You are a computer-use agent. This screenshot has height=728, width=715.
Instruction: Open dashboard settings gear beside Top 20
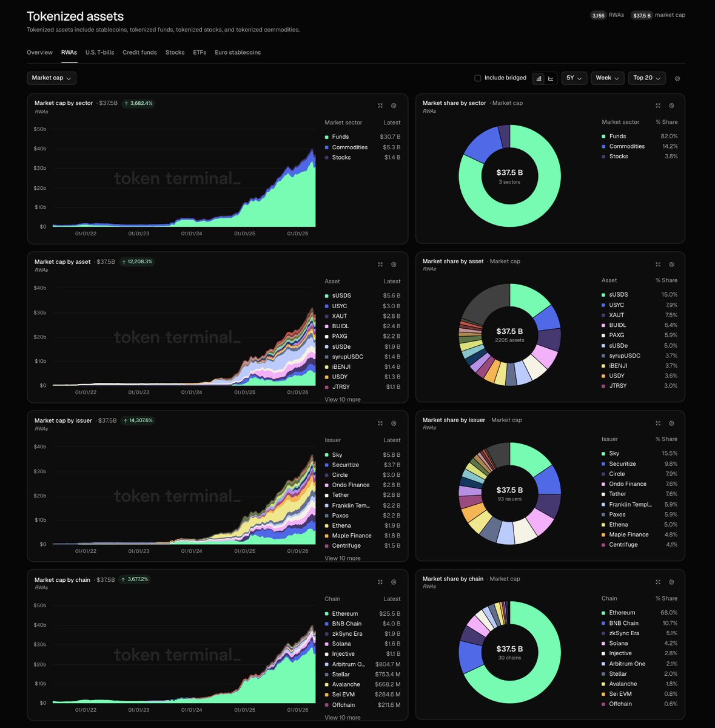point(677,79)
